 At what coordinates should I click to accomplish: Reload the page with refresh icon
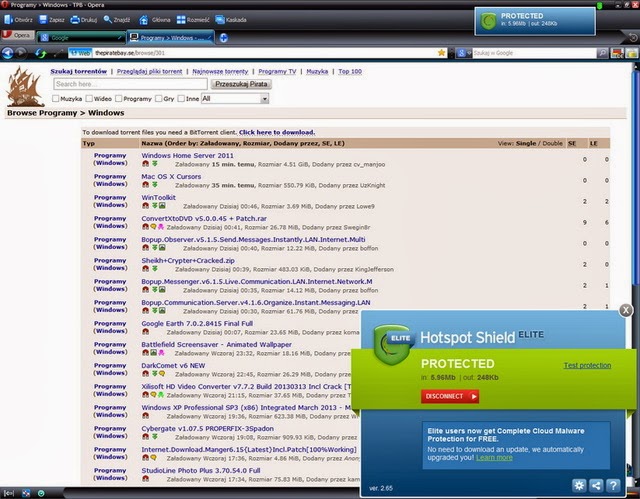coord(40,53)
